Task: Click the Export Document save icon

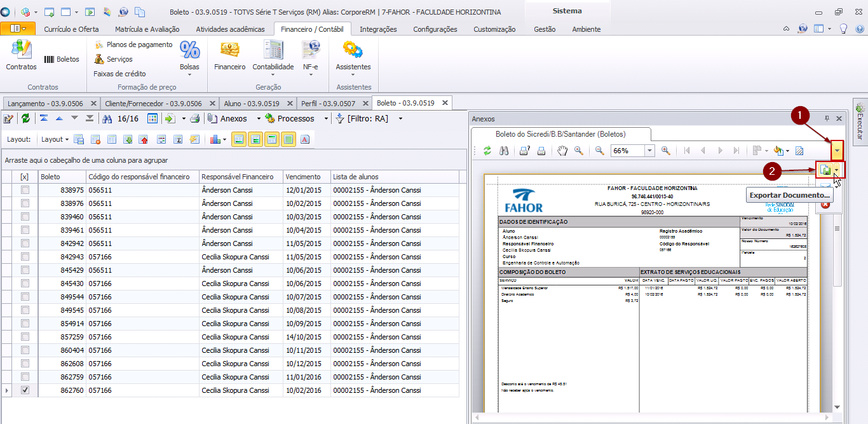Action: pyautogui.click(x=825, y=170)
